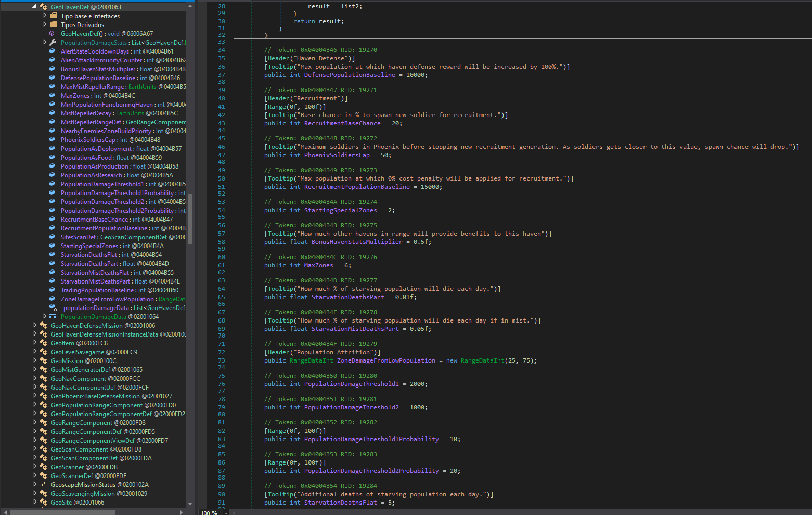Expand the Tipos Derivados folder
This screenshot has height=515, width=812.
[x=45, y=24]
